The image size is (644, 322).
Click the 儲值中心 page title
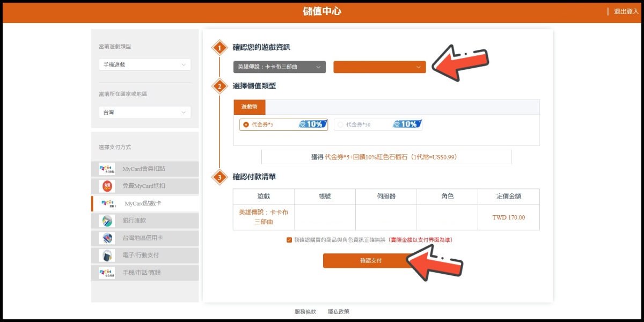(322, 11)
